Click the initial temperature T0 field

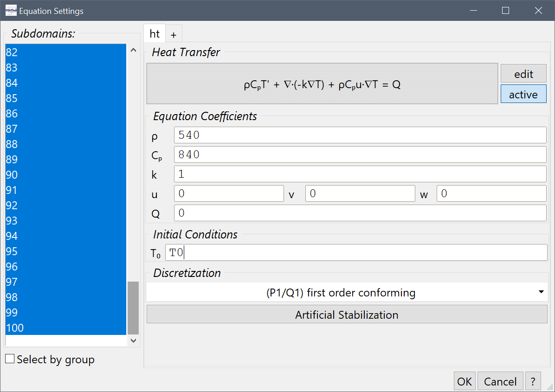pos(356,253)
